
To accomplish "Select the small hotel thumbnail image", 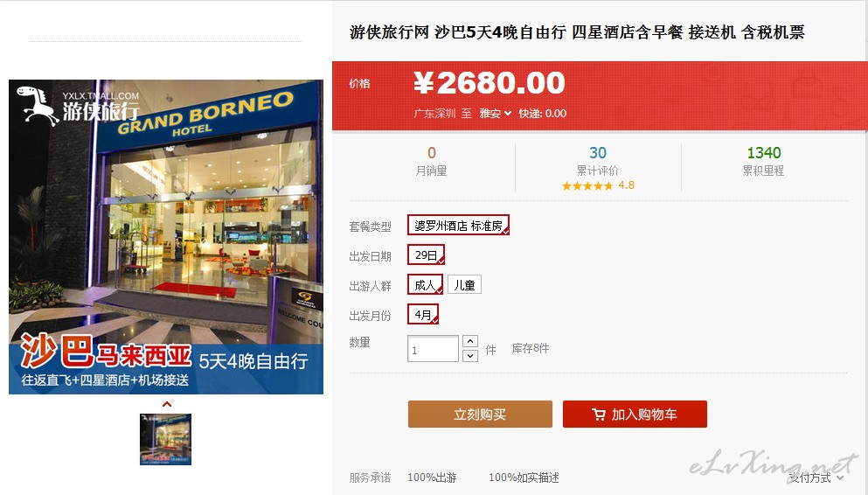I will point(165,439).
